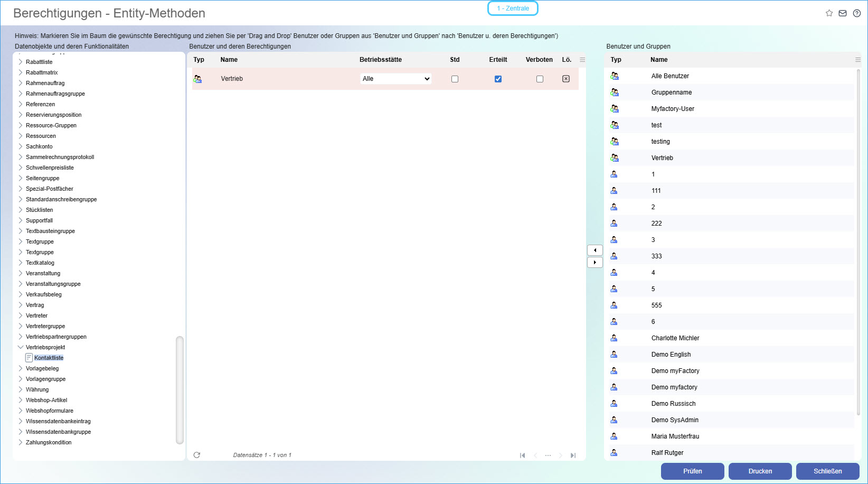Image resolution: width=868 pixels, height=484 pixels.
Task: Check the Verboten checkbox for Vertrieb
Action: click(x=540, y=79)
